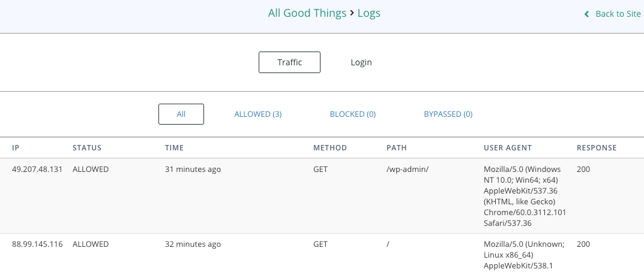This screenshot has width=644, height=272.
Task: Click the PATH column header
Action: click(x=396, y=148)
